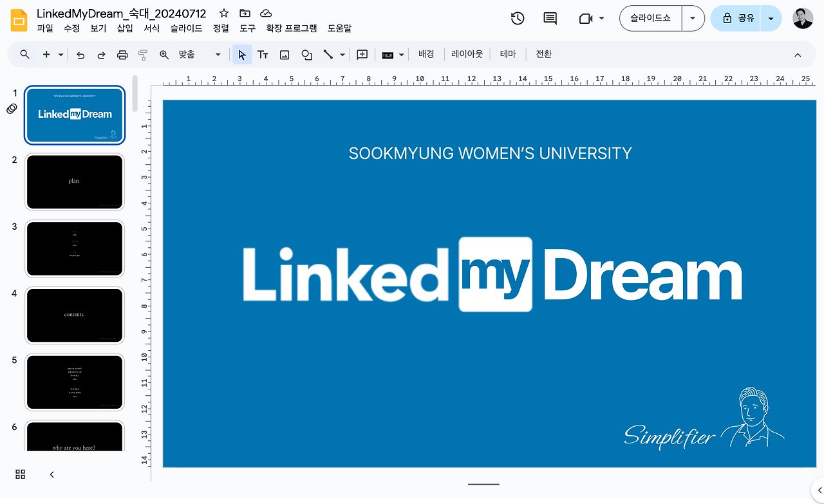The width and height of the screenshot is (824, 504).
Task: Select the text box tool
Action: point(263,55)
